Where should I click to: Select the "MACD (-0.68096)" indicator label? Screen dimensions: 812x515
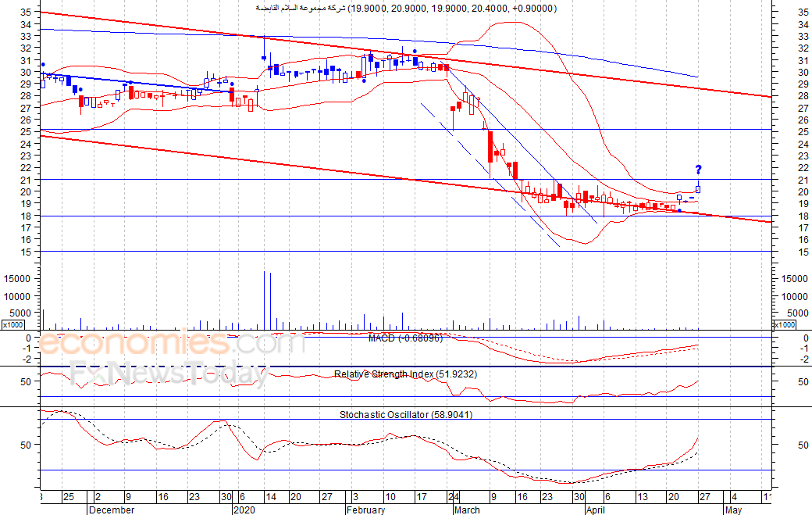tap(405, 338)
